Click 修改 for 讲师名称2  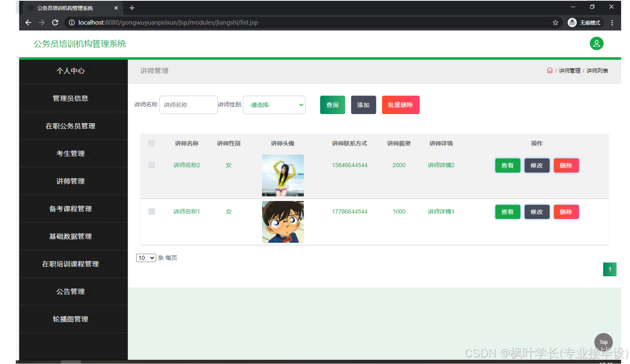point(537,166)
